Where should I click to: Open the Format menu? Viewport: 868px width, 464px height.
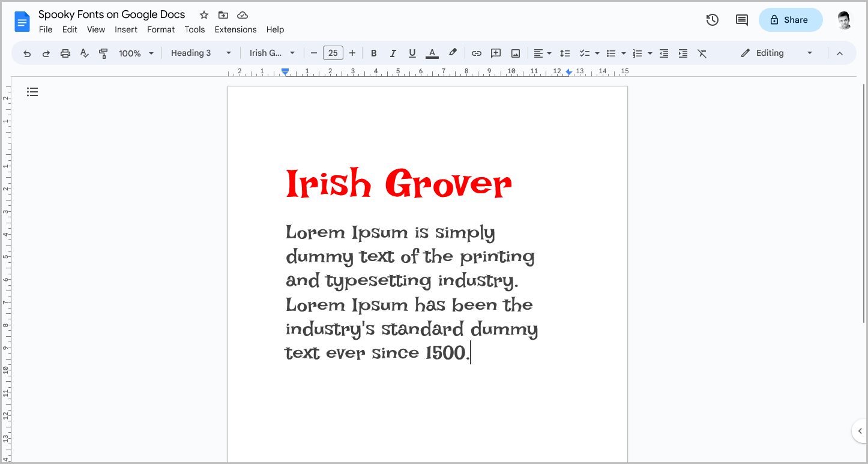click(160, 29)
